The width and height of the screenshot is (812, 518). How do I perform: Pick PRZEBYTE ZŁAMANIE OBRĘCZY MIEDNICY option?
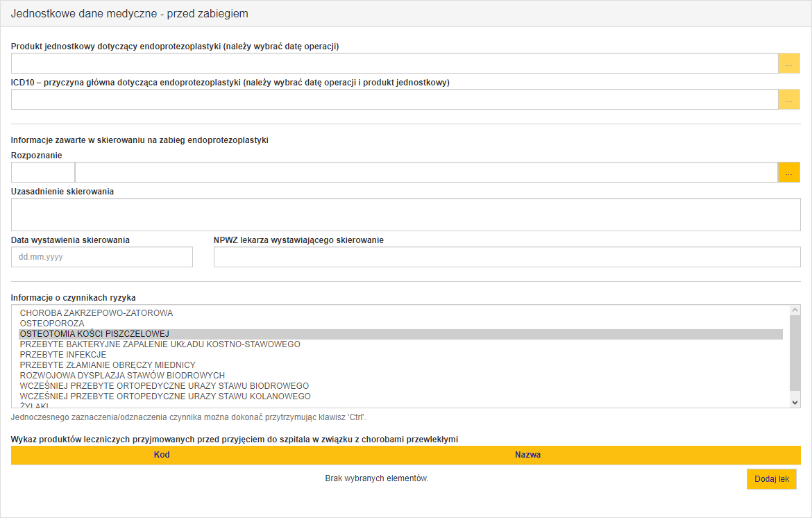tap(108, 365)
